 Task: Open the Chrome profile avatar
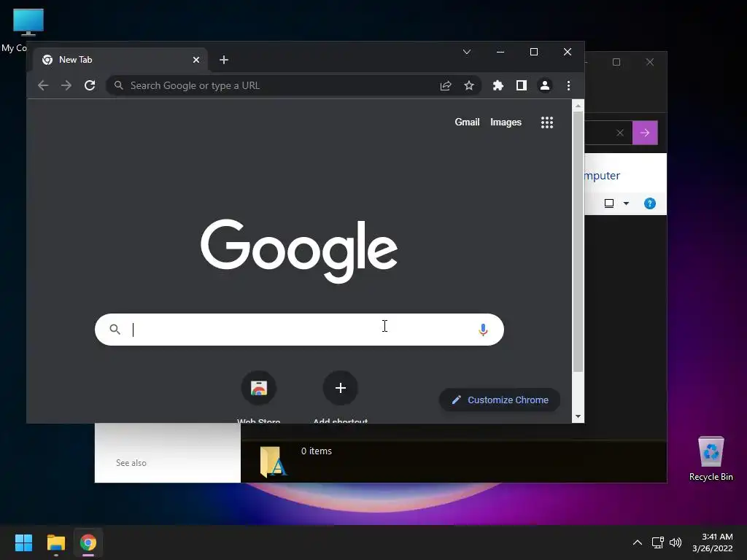pyautogui.click(x=544, y=86)
